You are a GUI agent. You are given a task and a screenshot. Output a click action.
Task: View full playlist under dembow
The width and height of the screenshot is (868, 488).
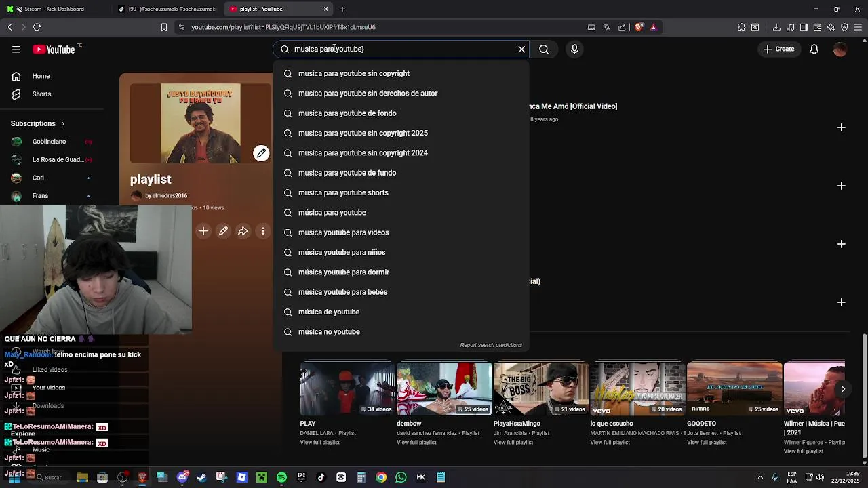tap(416, 443)
